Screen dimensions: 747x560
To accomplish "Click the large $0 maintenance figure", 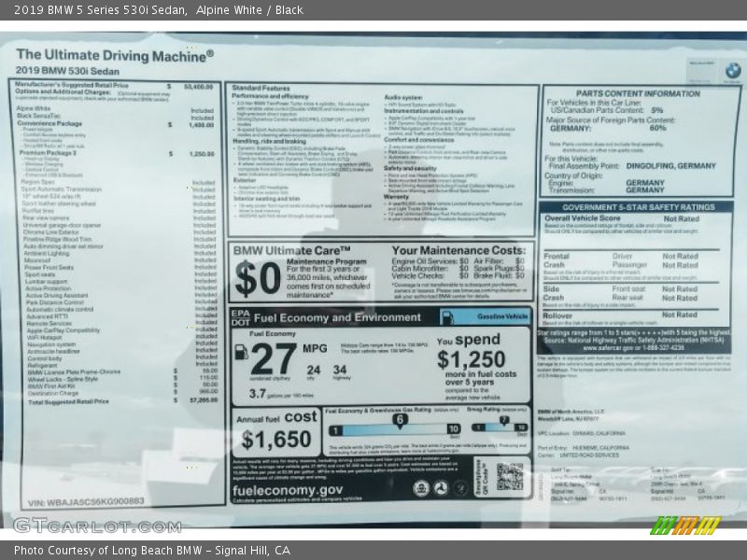I will (258, 278).
